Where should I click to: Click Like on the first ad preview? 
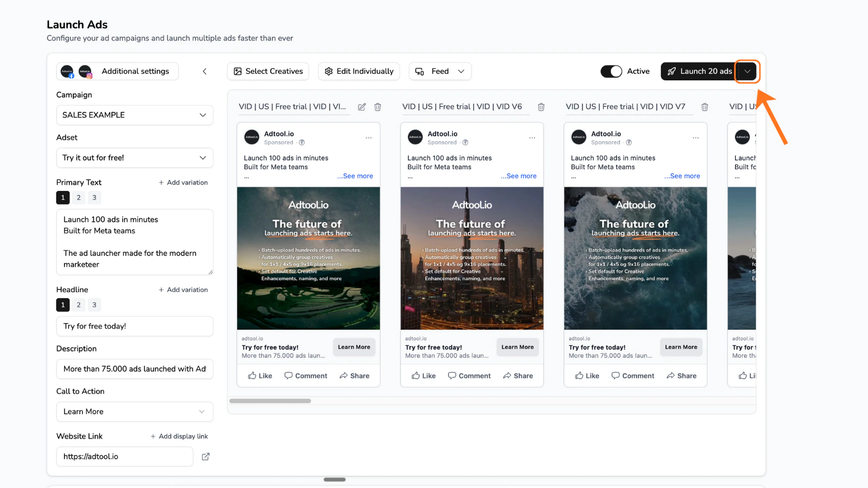click(x=260, y=376)
